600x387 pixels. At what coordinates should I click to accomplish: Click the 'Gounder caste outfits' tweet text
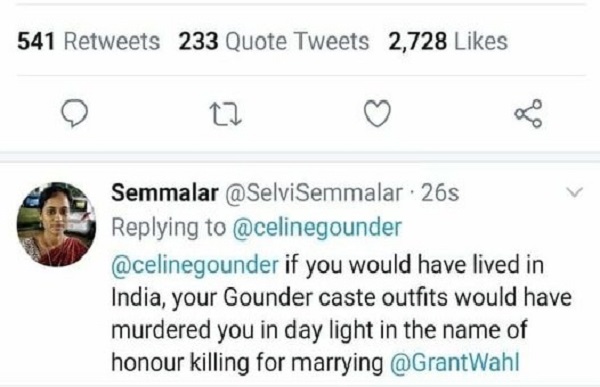pyautogui.click(x=335, y=297)
